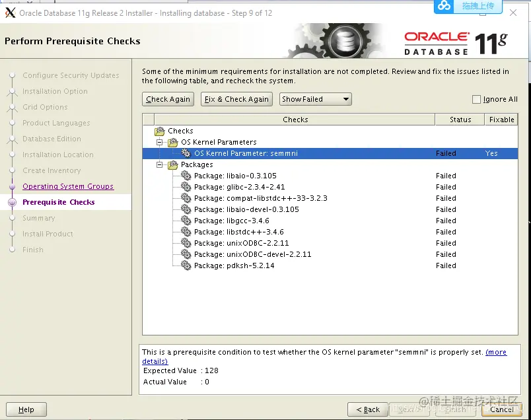Click gear icon next to libaio-0.3.105 package
This screenshot has width=531, height=420.
coord(186,176)
